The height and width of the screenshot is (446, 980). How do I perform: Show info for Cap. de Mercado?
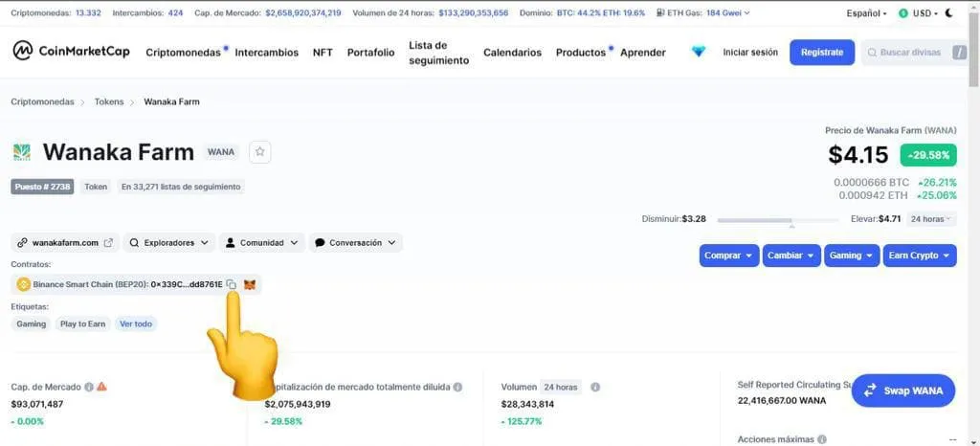click(89, 387)
